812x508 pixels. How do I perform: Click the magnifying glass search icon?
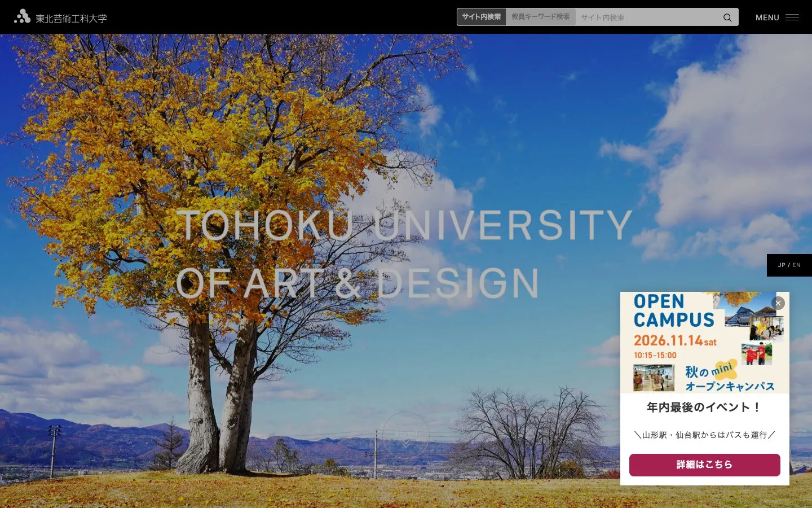pos(727,17)
